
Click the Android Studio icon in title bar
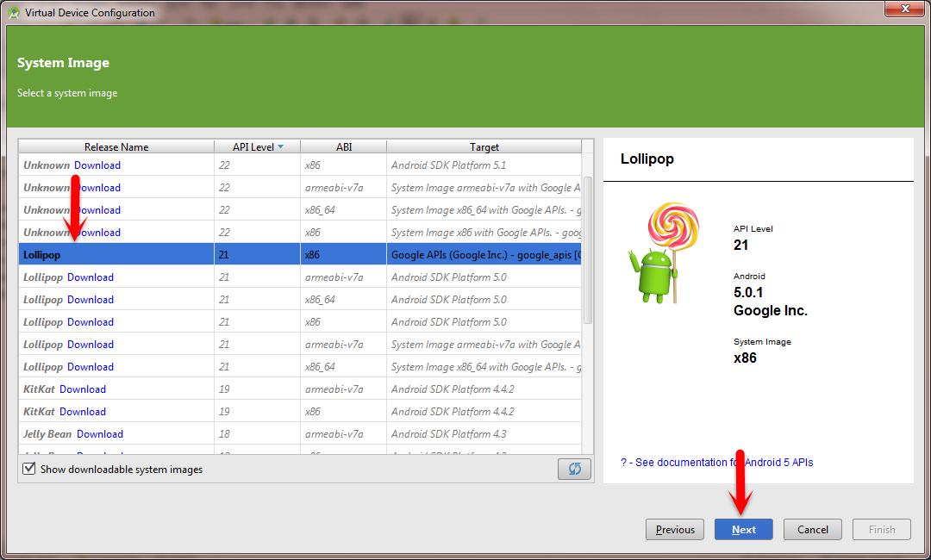tap(14, 12)
